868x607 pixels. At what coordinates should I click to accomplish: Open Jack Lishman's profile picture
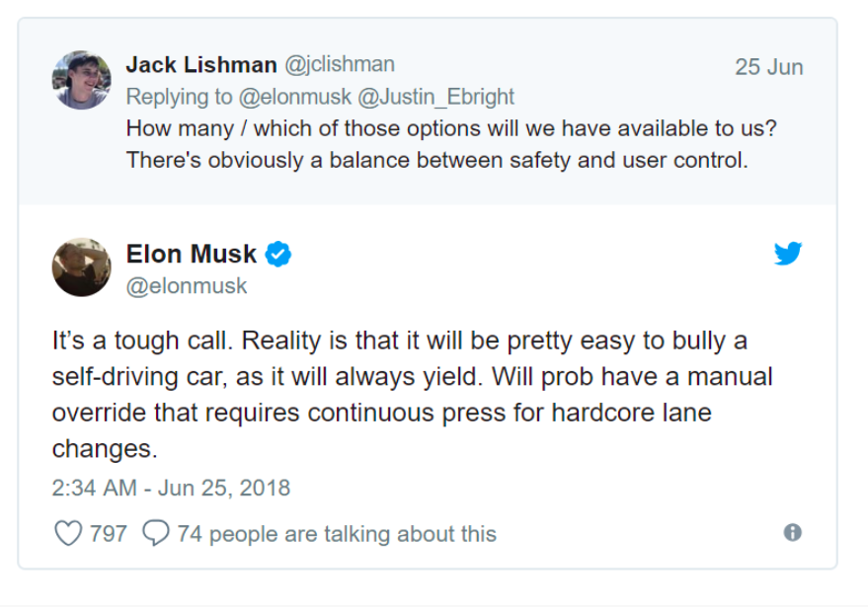click(x=81, y=80)
